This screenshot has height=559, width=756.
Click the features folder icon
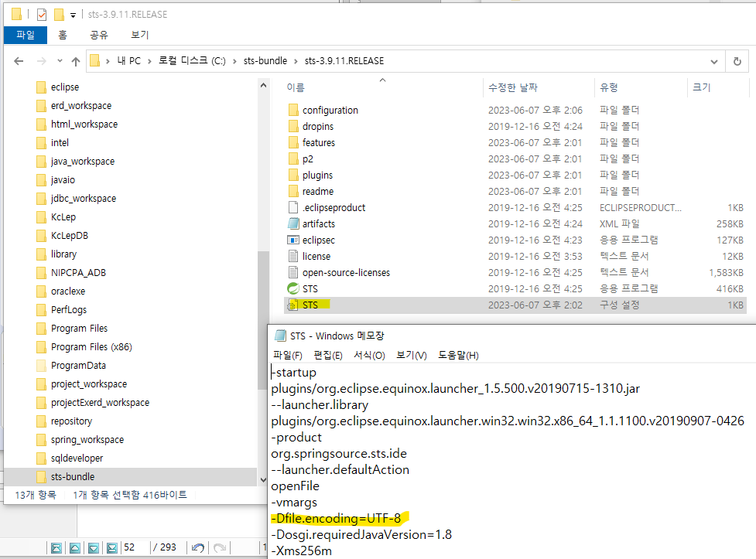coord(293,142)
